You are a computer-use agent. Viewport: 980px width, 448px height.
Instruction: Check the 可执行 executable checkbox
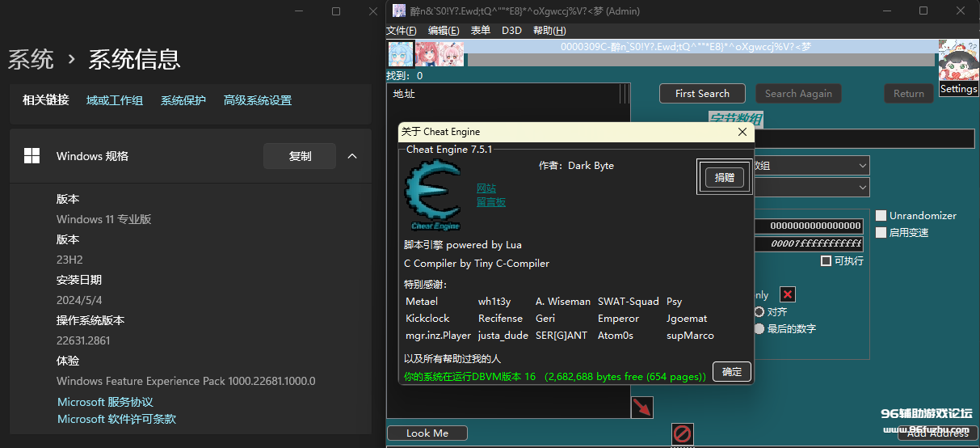[826, 261]
